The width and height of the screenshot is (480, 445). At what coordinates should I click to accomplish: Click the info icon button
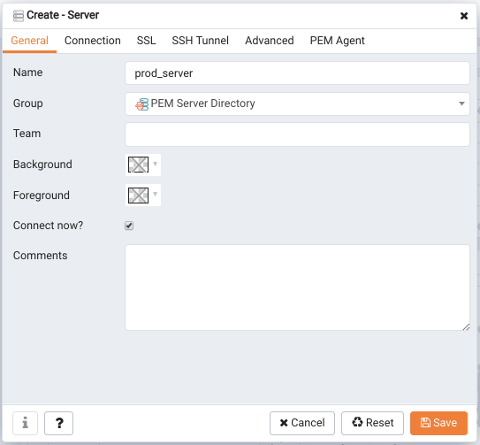click(25, 423)
